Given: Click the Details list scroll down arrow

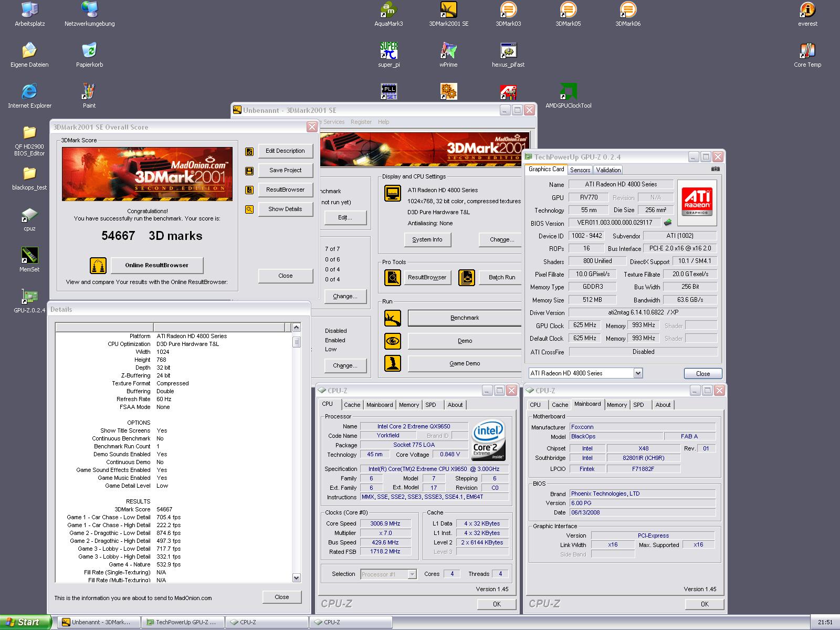Looking at the screenshot, I should pyautogui.click(x=296, y=578).
